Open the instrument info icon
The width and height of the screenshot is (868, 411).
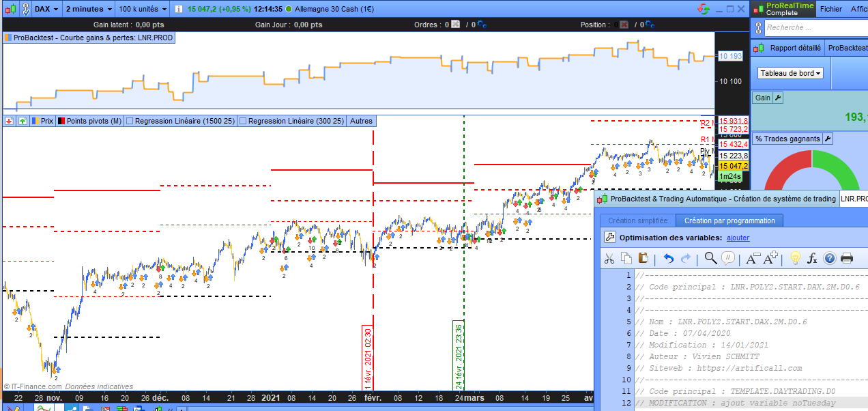[x=178, y=10]
